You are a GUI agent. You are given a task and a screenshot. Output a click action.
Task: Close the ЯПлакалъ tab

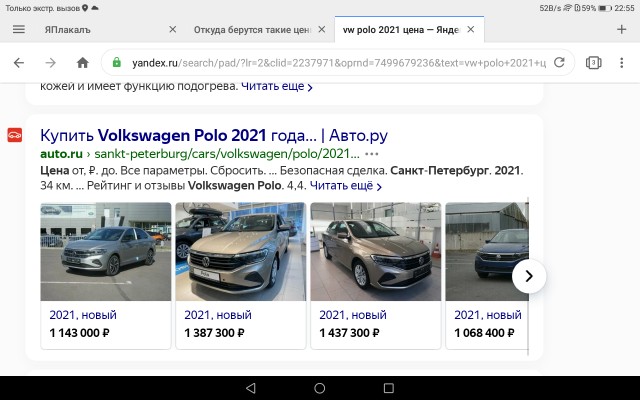pyautogui.click(x=173, y=29)
